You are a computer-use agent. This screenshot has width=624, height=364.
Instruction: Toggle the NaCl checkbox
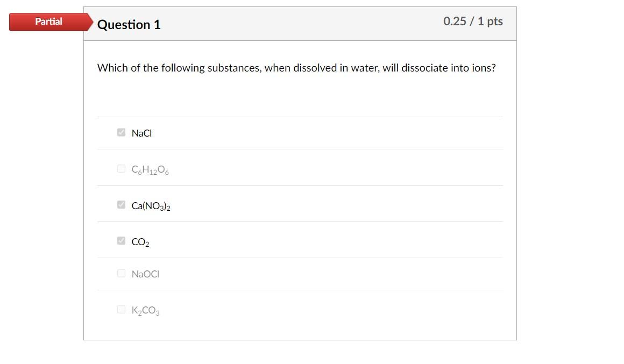click(x=121, y=132)
